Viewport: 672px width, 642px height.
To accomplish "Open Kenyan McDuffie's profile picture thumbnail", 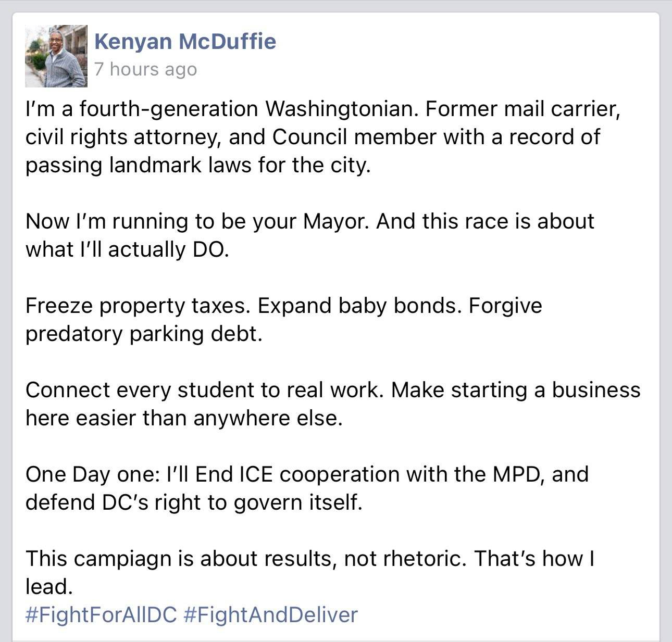I will coord(56,56).
